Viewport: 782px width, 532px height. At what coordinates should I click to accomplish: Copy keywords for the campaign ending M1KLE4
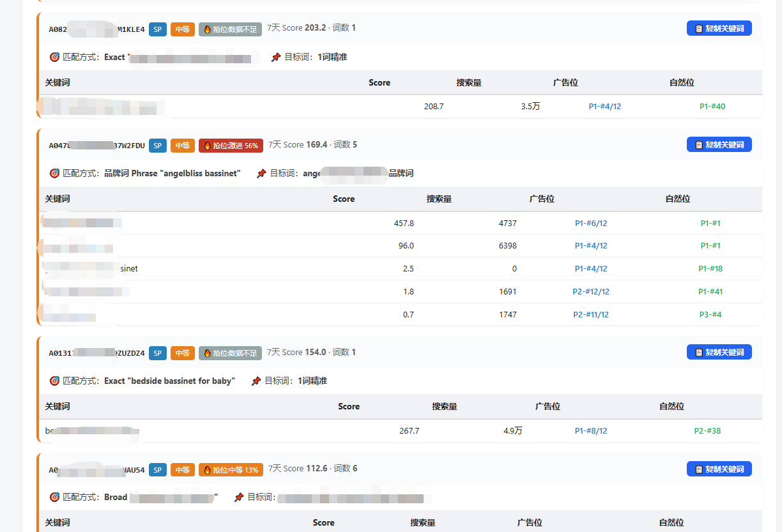[x=719, y=28]
